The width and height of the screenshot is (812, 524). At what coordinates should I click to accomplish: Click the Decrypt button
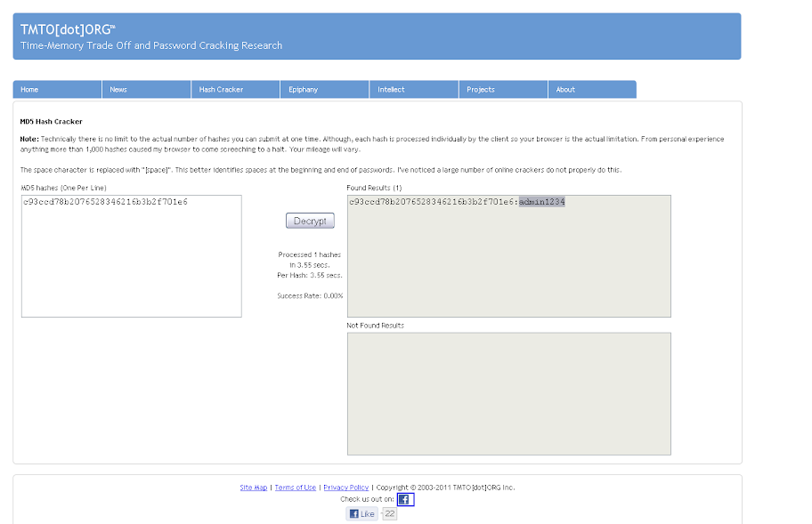(310, 221)
